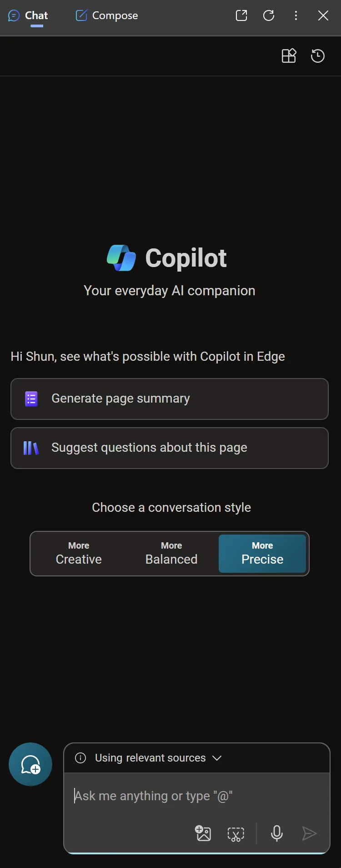Image resolution: width=341 pixels, height=868 pixels.
Task: Select More Balanced conversation style
Action: click(171, 554)
